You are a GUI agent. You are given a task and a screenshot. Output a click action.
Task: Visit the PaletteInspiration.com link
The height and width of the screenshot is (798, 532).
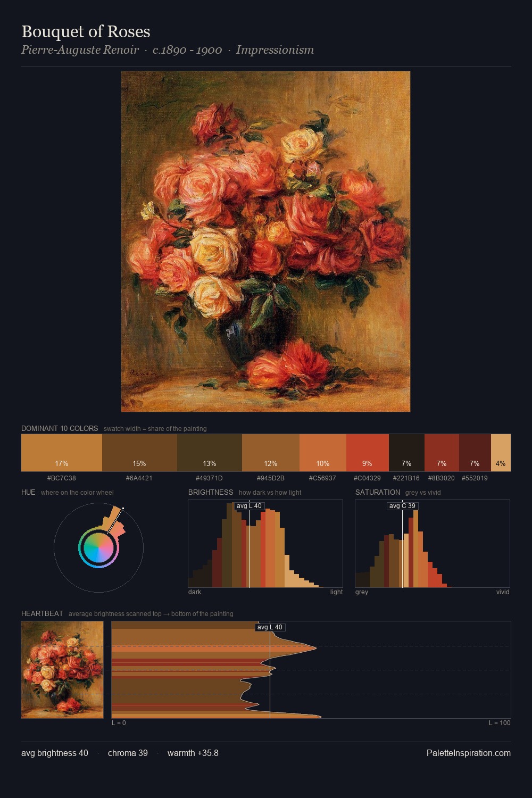(469, 753)
